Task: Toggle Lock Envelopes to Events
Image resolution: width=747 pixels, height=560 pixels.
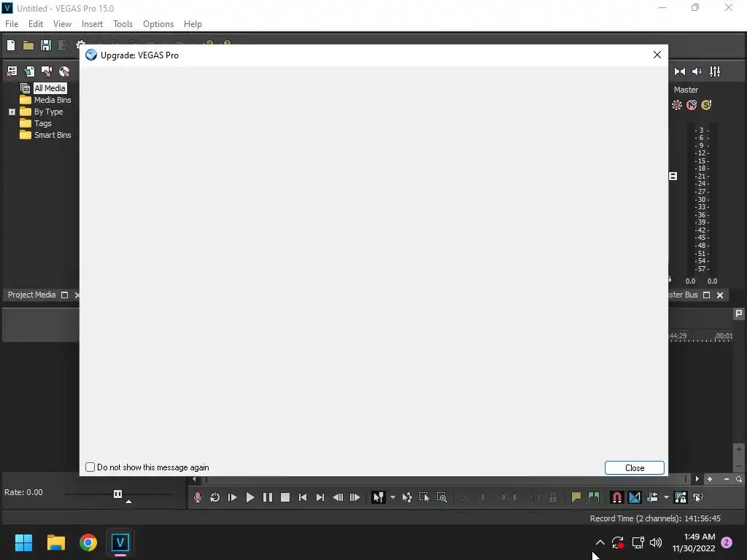Action: click(x=681, y=497)
